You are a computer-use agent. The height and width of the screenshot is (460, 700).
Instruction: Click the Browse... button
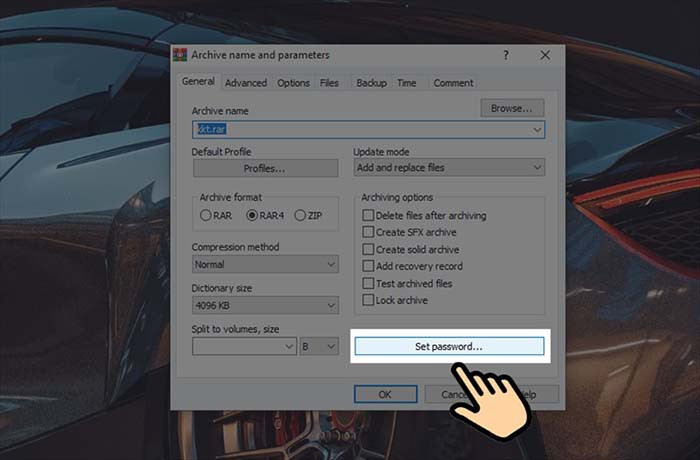[512, 108]
